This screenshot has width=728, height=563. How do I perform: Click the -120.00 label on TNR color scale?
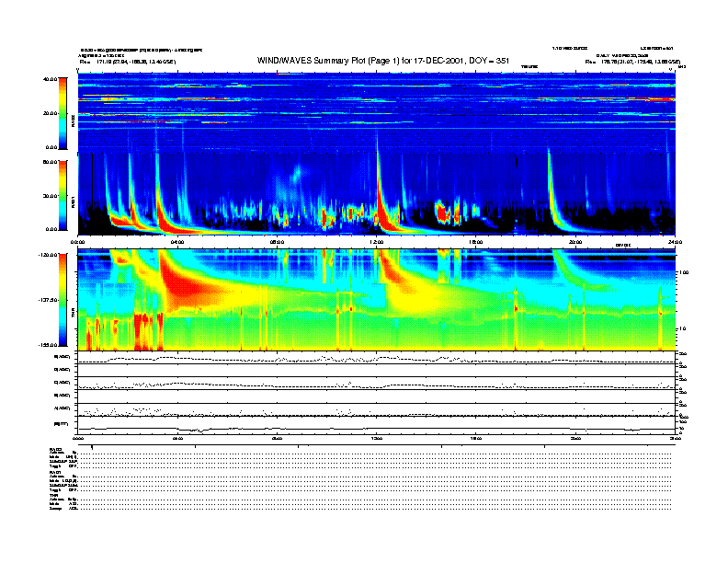48,255
